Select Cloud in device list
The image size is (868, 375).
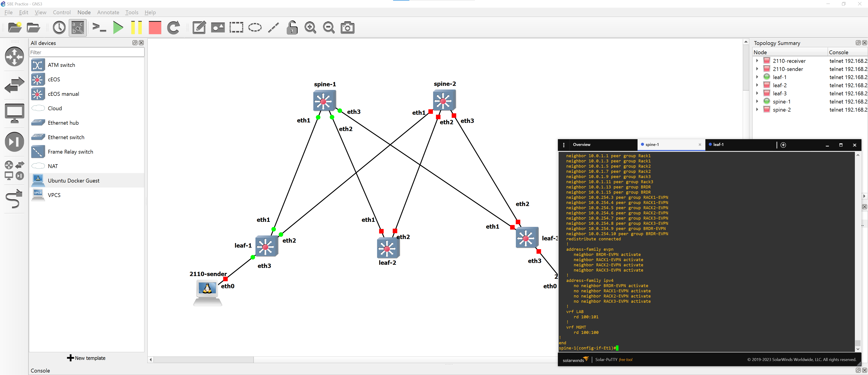click(x=87, y=108)
